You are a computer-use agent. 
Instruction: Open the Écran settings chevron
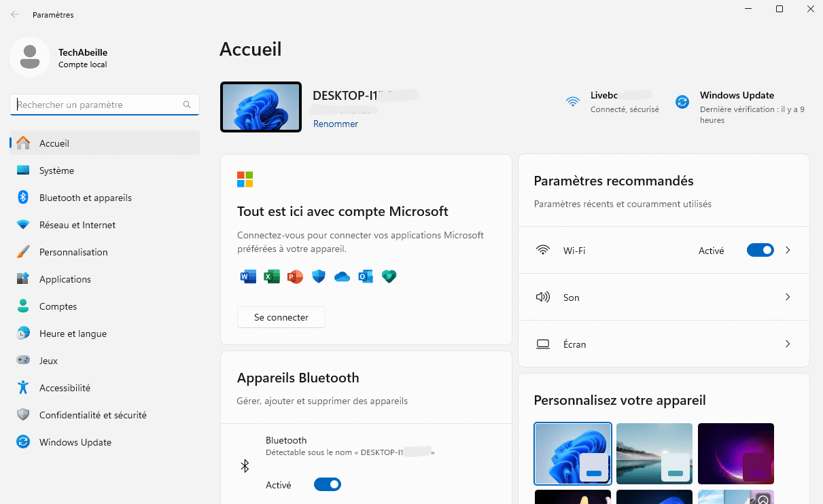click(x=788, y=344)
